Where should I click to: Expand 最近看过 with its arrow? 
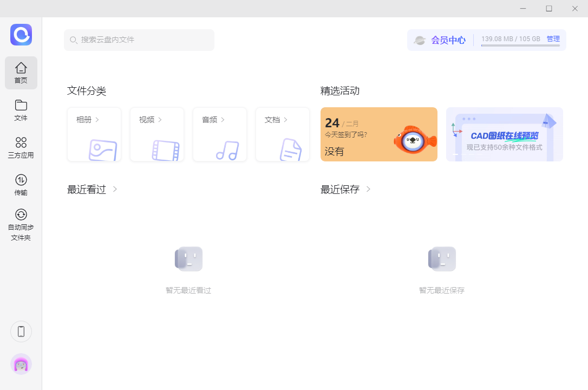point(115,189)
